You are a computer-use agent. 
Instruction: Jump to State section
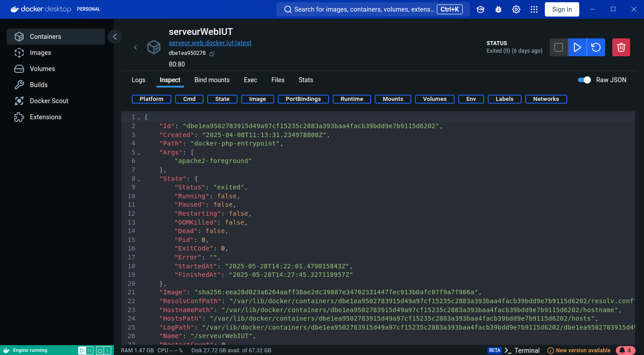pos(222,99)
